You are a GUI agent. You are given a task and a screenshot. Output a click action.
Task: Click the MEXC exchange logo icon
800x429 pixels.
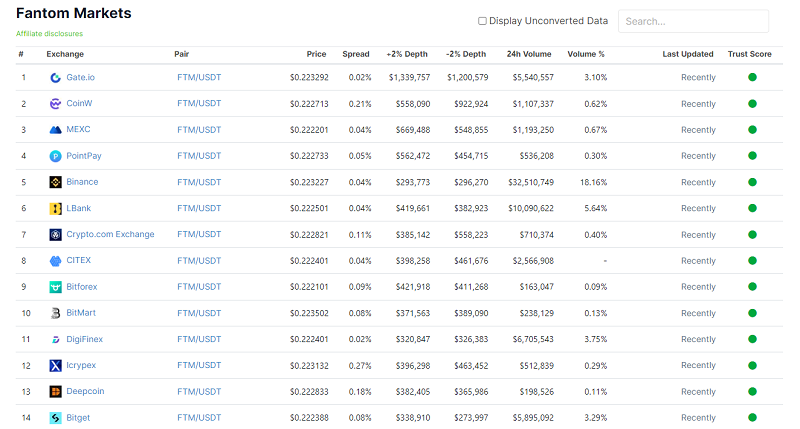pyautogui.click(x=56, y=129)
